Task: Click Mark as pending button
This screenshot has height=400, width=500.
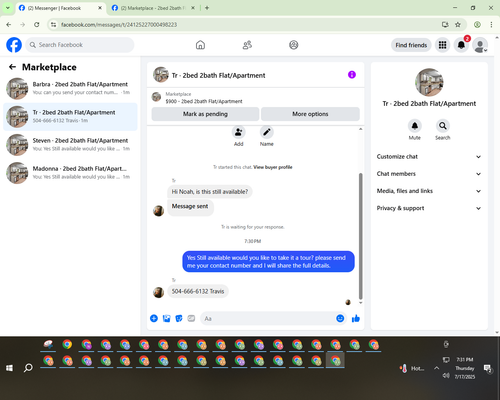Action: [x=205, y=114]
